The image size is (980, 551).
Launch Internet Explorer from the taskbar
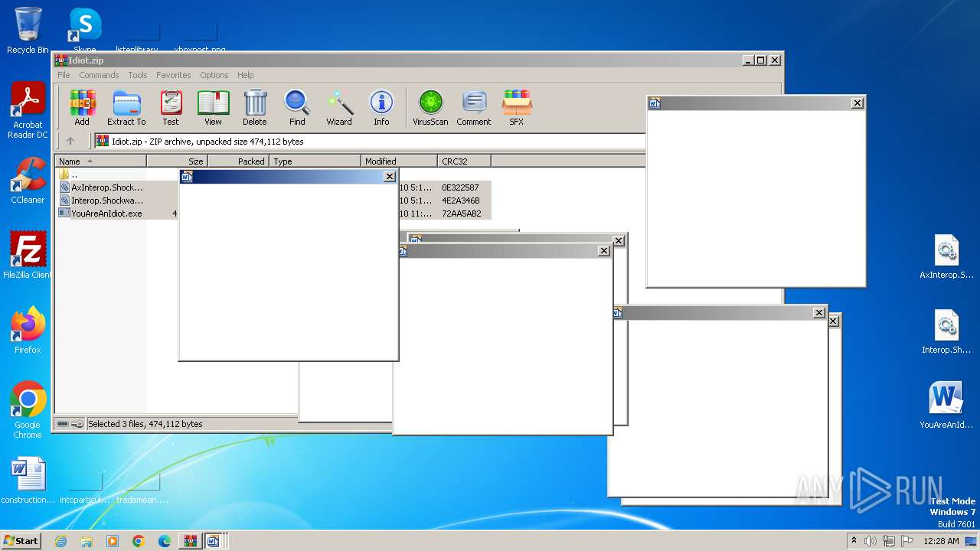(60, 541)
